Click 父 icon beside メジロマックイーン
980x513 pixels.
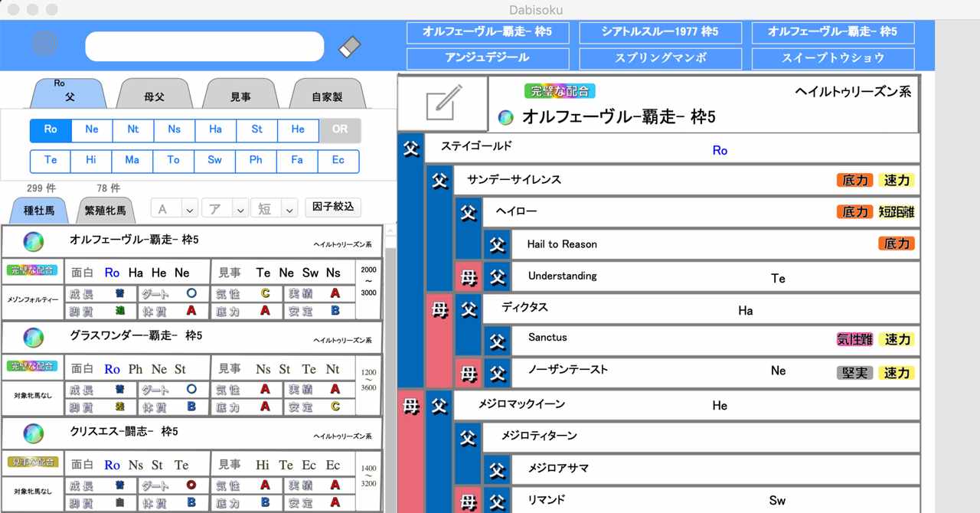(439, 406)
